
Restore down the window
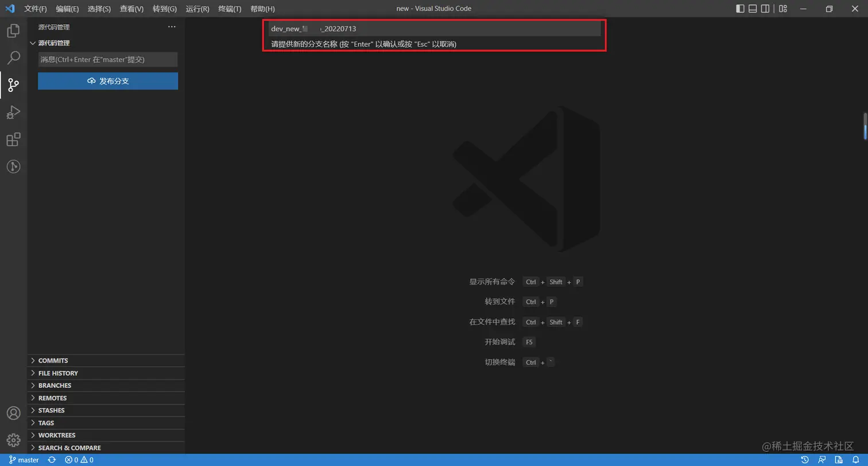pos(829,9)
